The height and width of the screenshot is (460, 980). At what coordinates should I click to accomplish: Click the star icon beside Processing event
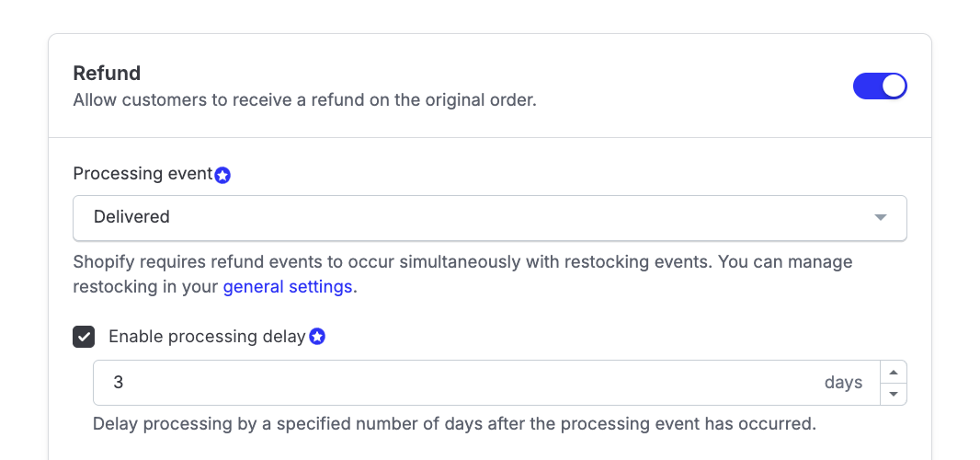222,175
